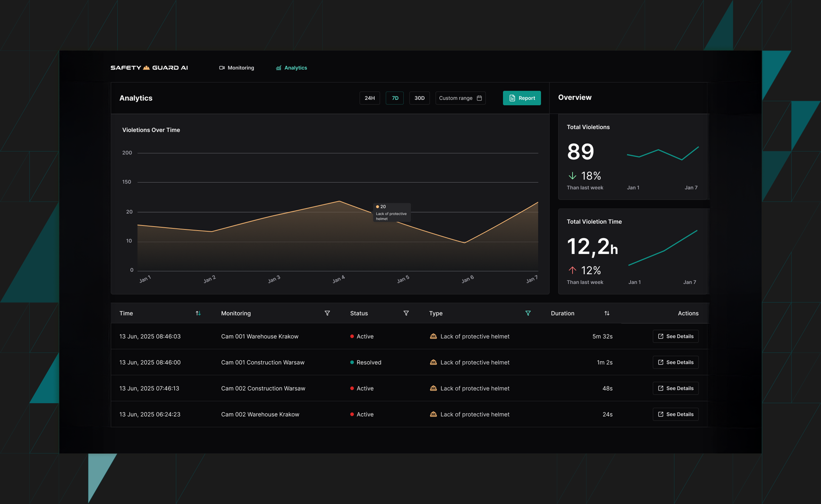Click the Type column header
821x504 pixels.
point(435,313)
